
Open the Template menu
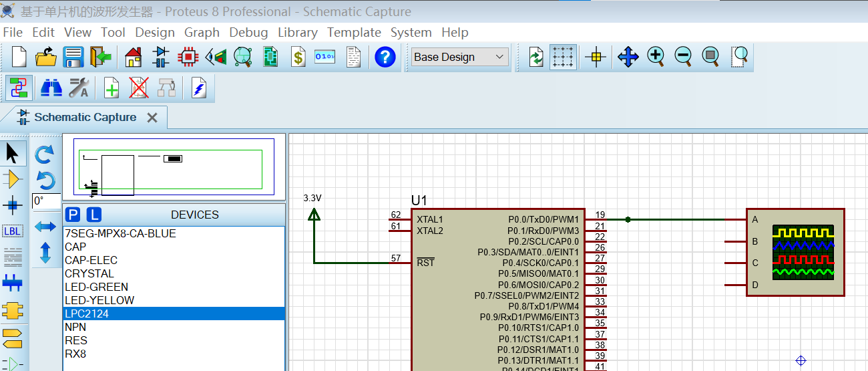point(354,32)
